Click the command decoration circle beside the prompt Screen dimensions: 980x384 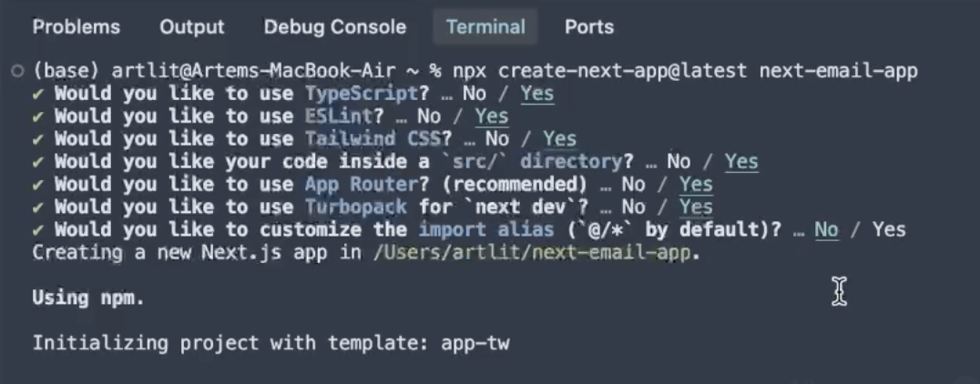[x=18, y=71]
